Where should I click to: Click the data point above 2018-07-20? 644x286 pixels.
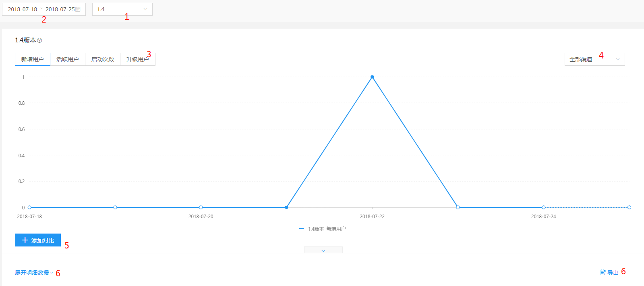click(x=201, y=207)
